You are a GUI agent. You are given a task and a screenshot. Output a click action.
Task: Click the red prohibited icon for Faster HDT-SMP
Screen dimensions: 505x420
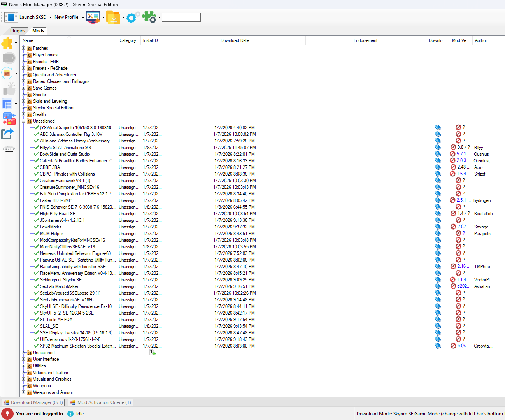pos(452,200)
